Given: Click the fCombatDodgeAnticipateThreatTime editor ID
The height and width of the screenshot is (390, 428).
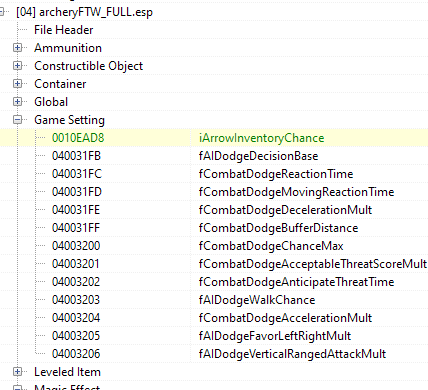Looking at the screenshot, I should 297,282.
